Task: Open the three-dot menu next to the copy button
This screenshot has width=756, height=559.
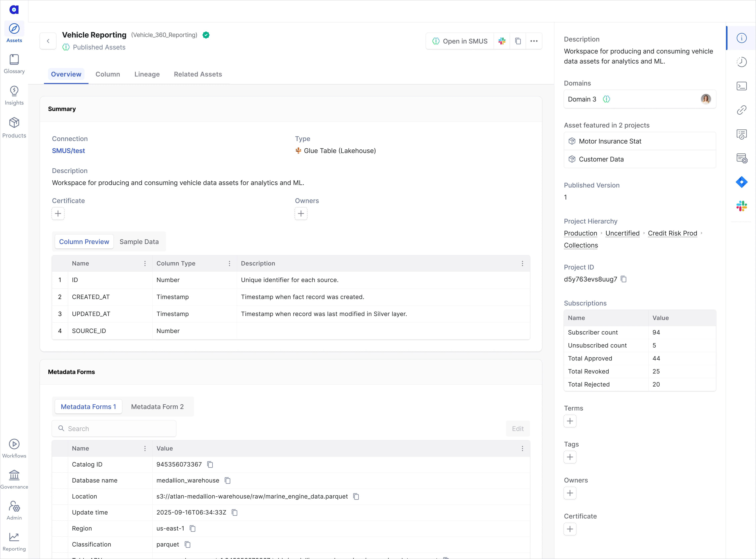Action: (x=534, y=41)
